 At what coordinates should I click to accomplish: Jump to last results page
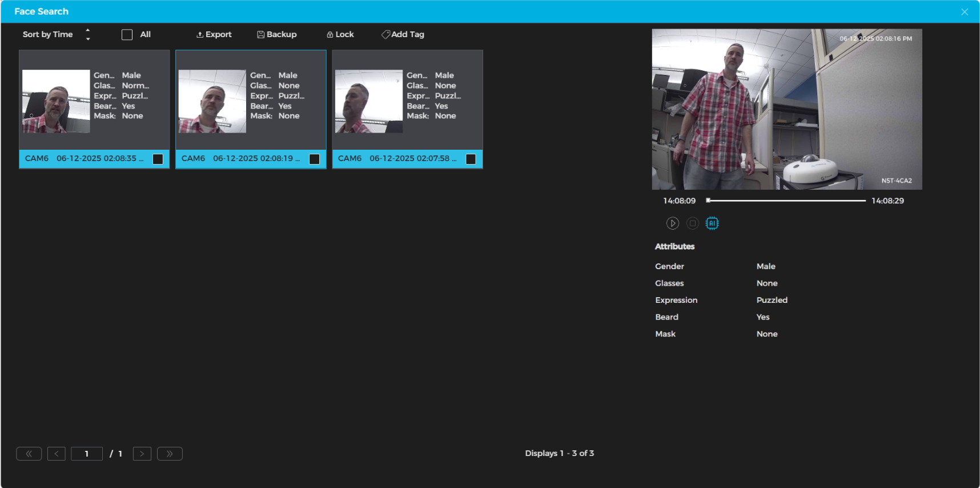(170, 454)
